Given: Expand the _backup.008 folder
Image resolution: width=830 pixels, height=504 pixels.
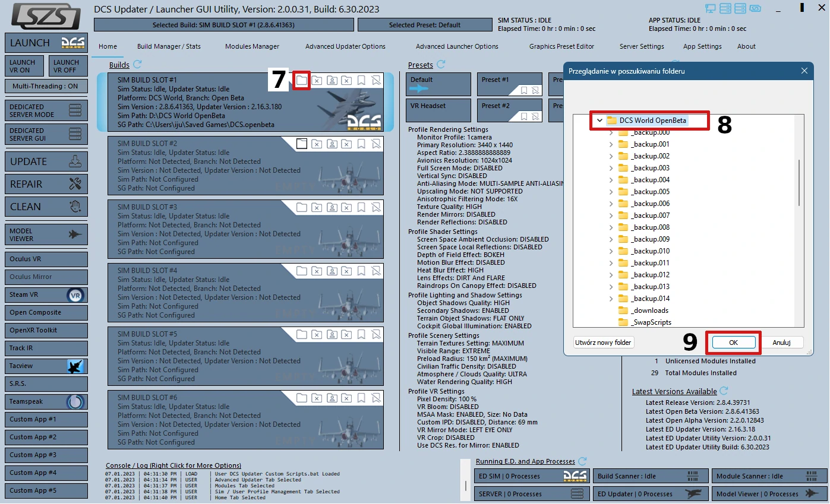Looking at the screenshot, I should (x=611, y=227).
